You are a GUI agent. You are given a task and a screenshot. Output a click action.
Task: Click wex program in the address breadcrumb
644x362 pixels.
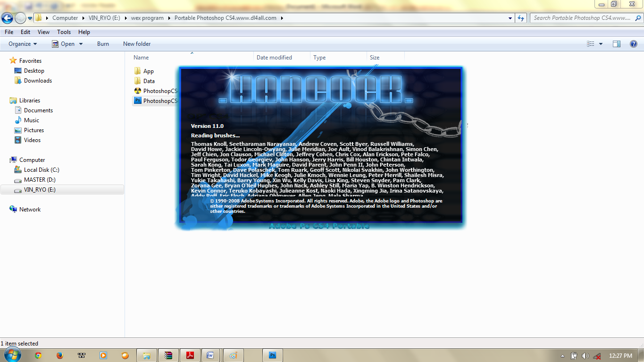click(x=147, y=18)
